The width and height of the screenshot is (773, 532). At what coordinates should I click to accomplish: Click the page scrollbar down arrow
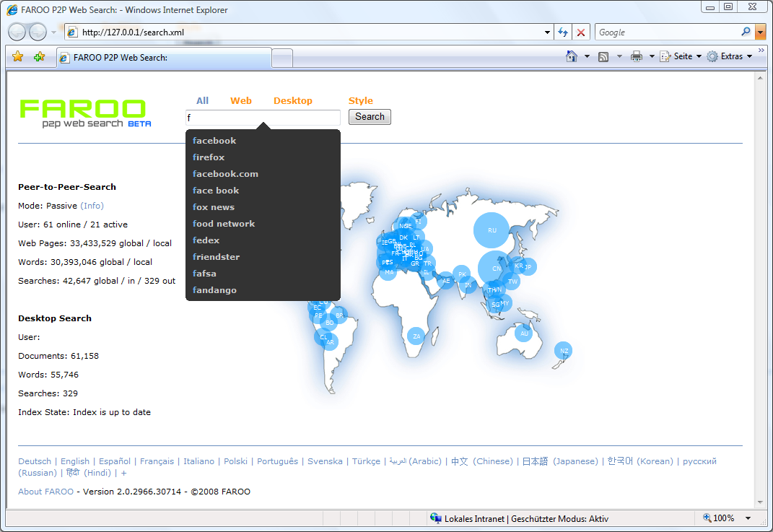coord(760,502)
